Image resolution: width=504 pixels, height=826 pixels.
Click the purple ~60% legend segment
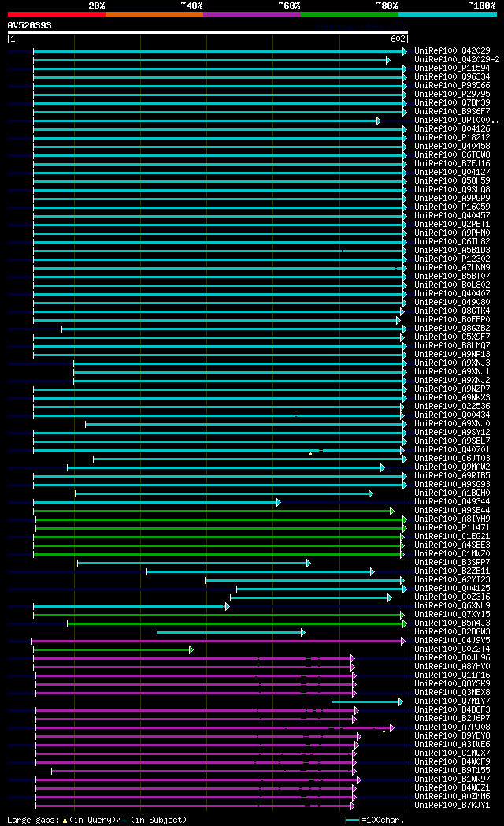point(251,14)
